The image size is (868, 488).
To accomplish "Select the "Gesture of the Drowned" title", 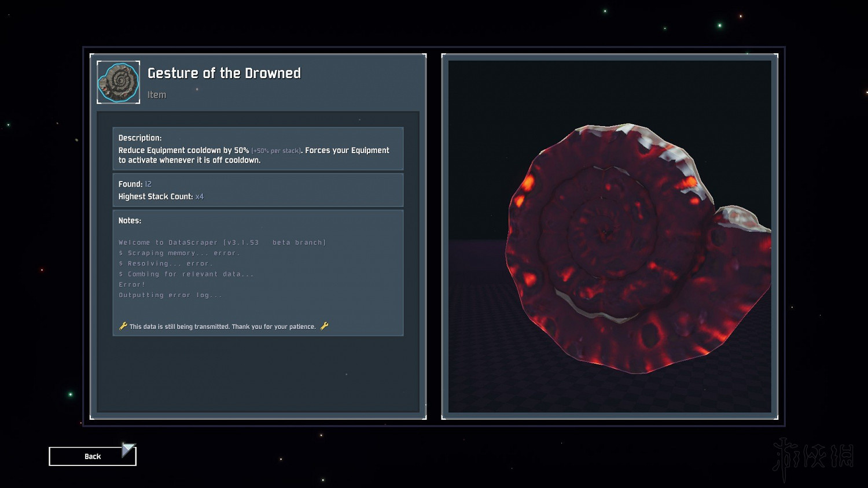I will click(x=224, y=73).
